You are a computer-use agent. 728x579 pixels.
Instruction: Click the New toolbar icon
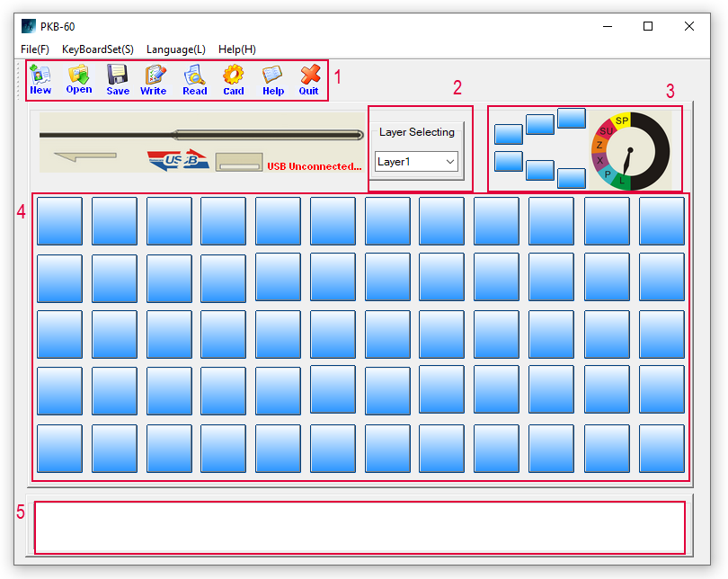40,79
